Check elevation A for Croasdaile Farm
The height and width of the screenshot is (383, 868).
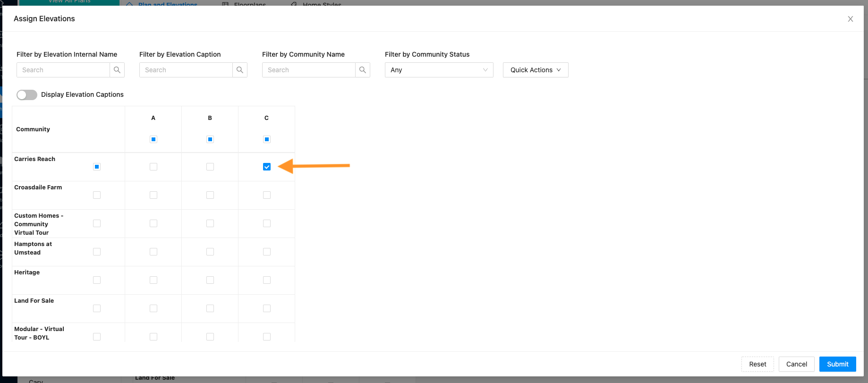pos(153,195)
